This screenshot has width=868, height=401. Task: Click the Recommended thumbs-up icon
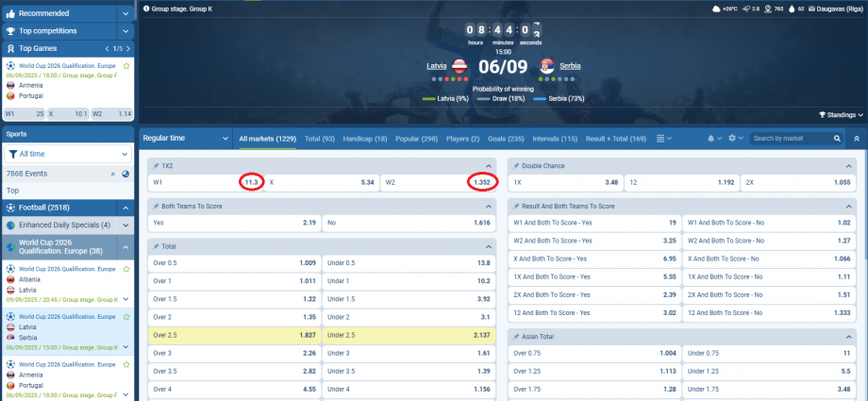pyautogui.click(x=10, y=13)
